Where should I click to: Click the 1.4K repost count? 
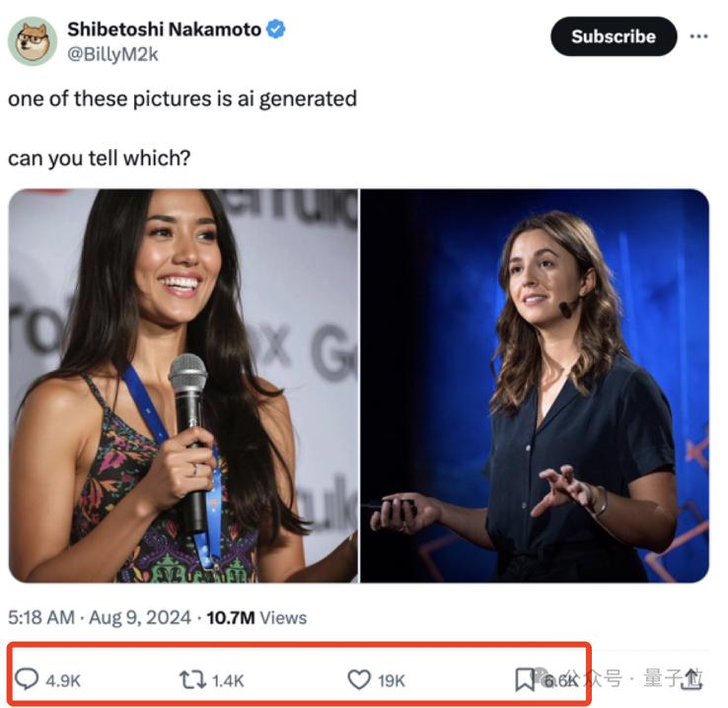pos(226,680)
